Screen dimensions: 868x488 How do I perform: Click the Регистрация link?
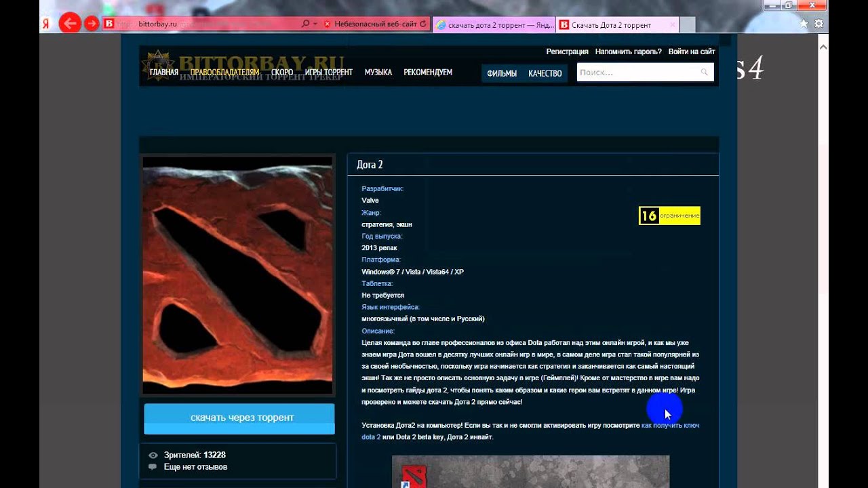[567, 52]
